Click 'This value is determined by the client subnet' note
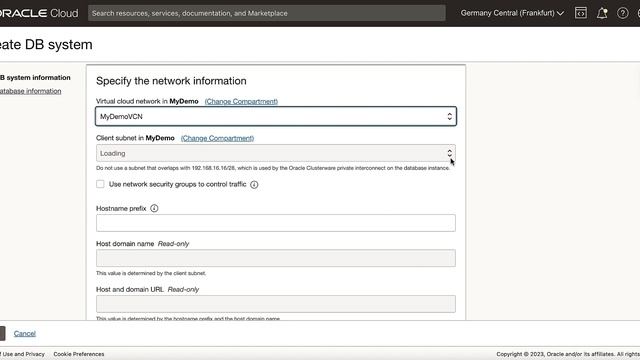This screenshot has width=640, height=360. point(151,273)
